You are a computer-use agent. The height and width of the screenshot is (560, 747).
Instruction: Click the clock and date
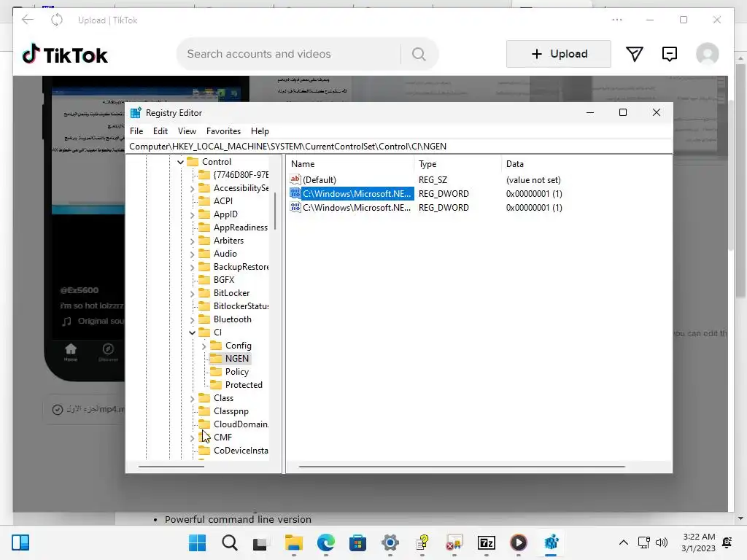coord(699,542)
